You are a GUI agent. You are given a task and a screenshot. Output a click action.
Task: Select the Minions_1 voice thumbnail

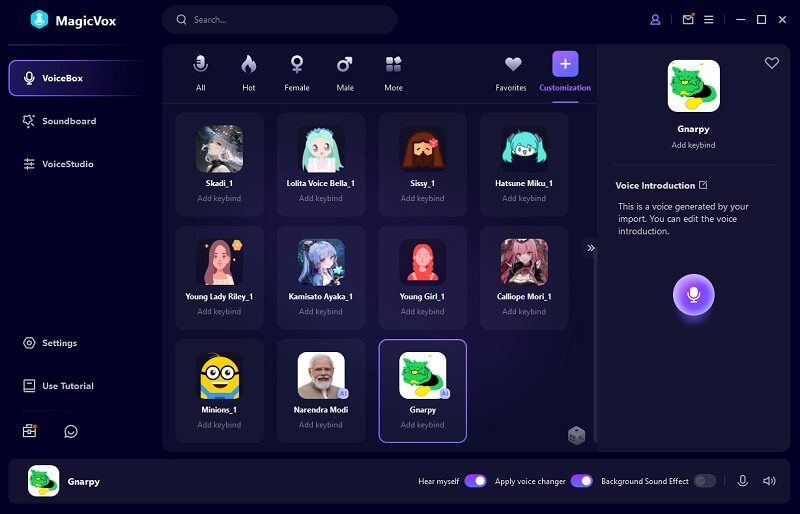pyautogui.click(x=219, y=376)
